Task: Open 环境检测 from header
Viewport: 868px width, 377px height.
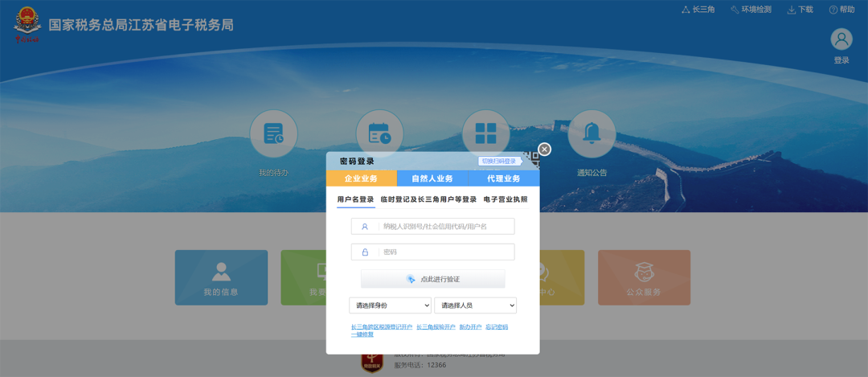Action: click(x=756, y=10)
